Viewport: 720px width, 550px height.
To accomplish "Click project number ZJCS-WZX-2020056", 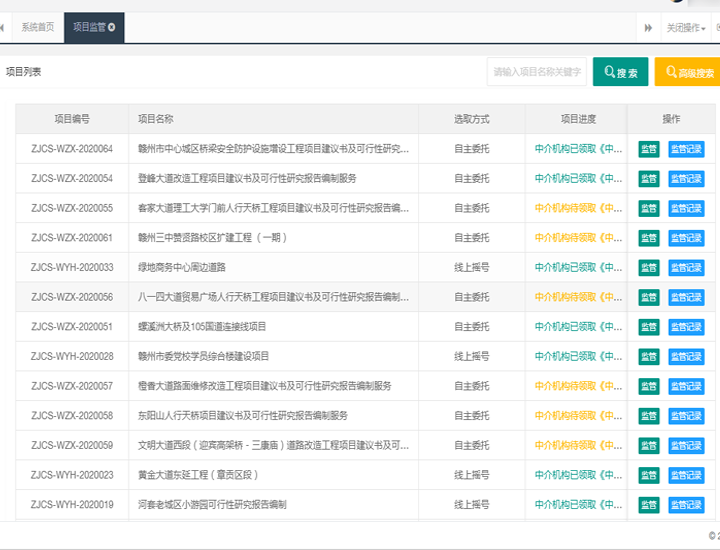I will [x=72, y=297].
